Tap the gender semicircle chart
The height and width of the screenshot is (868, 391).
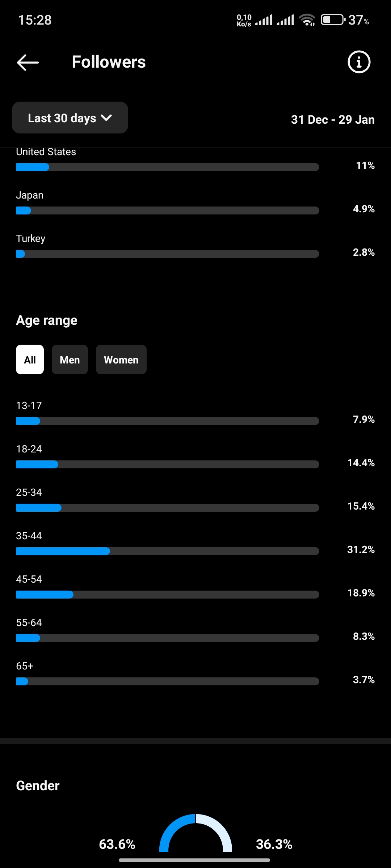195,833
